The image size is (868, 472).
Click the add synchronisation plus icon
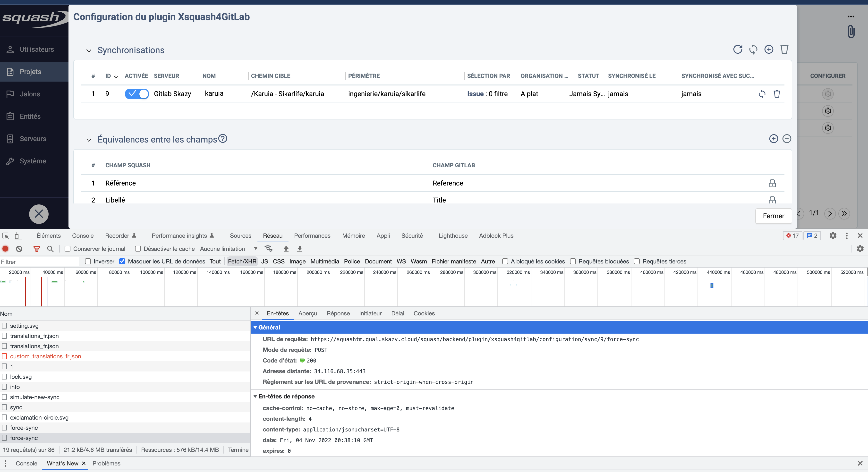[769, 50]
